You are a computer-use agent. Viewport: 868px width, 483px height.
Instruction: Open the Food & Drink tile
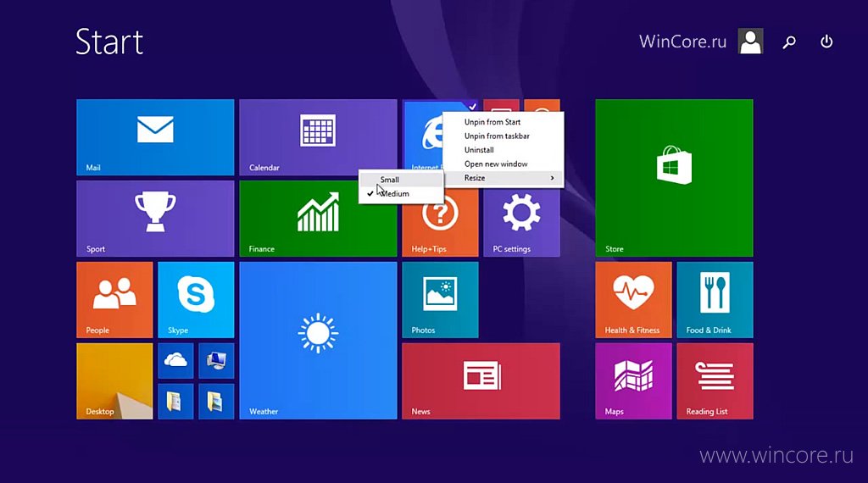coord(715,300)
